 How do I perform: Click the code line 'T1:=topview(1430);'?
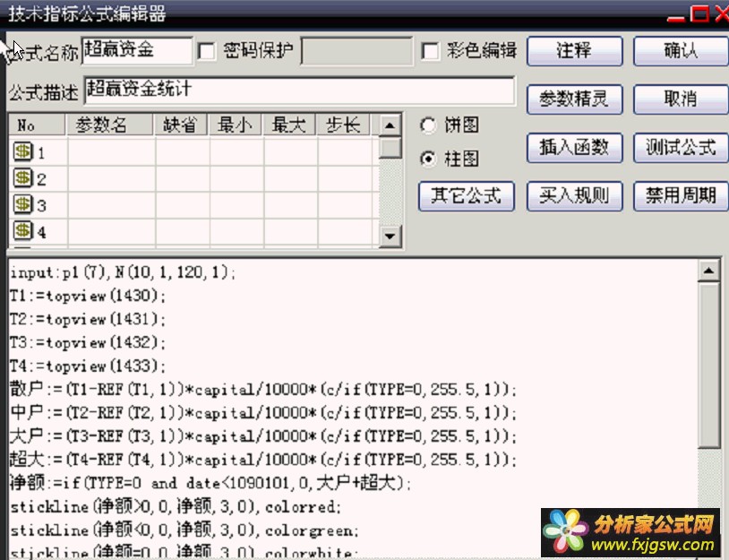[x=88, y=296]
